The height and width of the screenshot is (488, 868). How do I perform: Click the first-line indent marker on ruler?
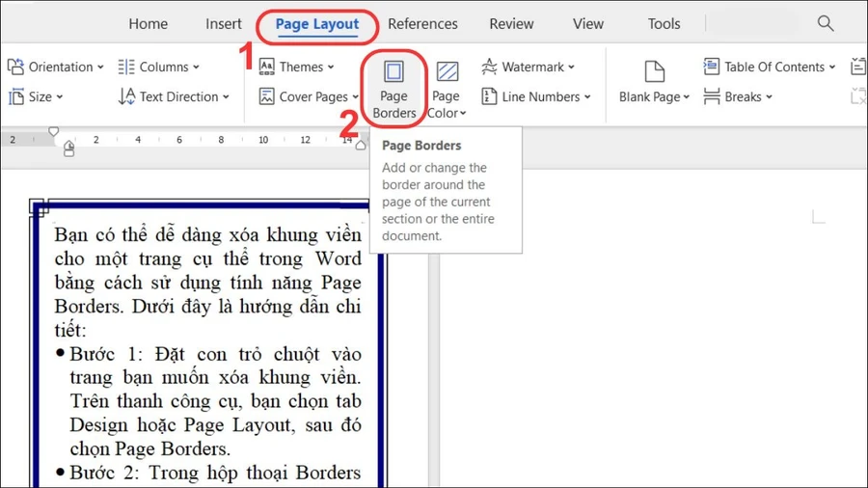54,132
